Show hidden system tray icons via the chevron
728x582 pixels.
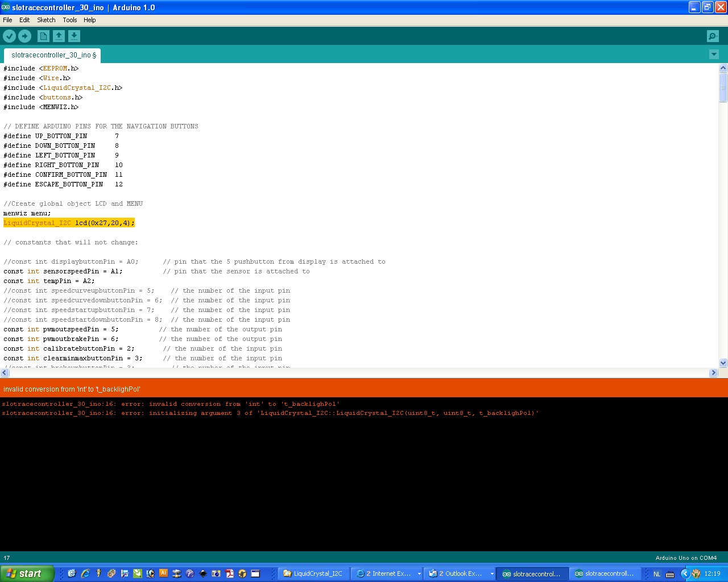click(x=685, y=573)
